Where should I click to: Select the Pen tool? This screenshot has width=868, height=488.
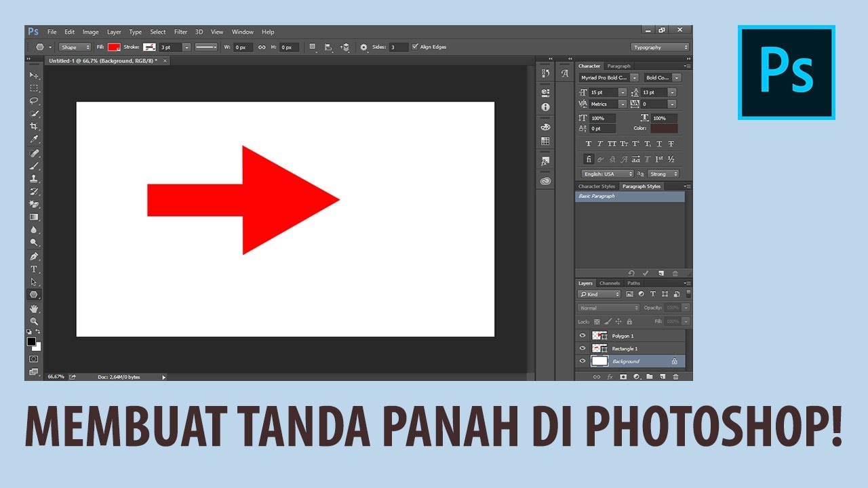(x=34, y=256)
